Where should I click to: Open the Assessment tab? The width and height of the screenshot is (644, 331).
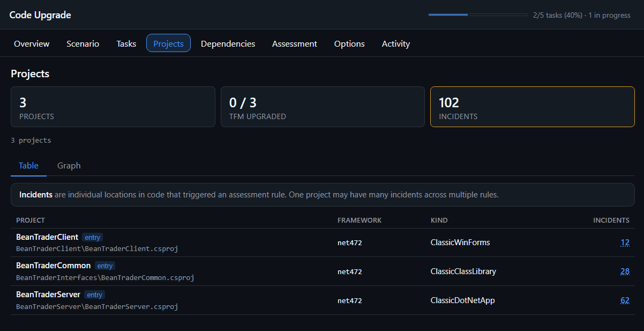pos(295,43)
